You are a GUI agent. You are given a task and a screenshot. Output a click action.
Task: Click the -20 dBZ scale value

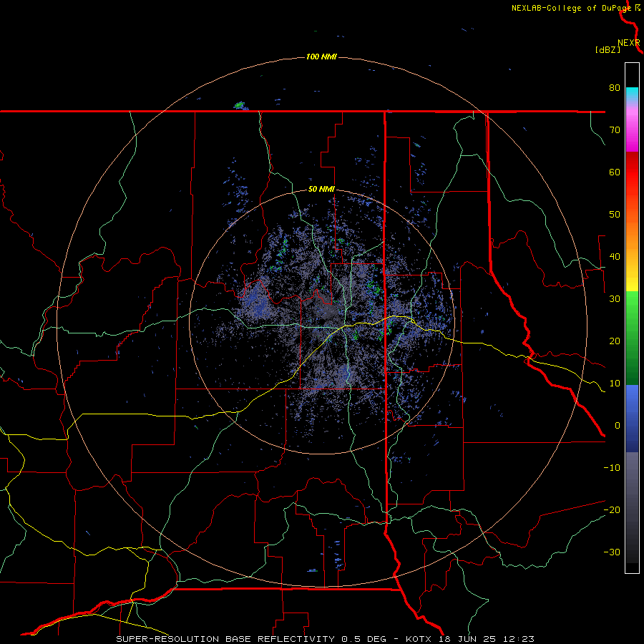coord(612,510)
